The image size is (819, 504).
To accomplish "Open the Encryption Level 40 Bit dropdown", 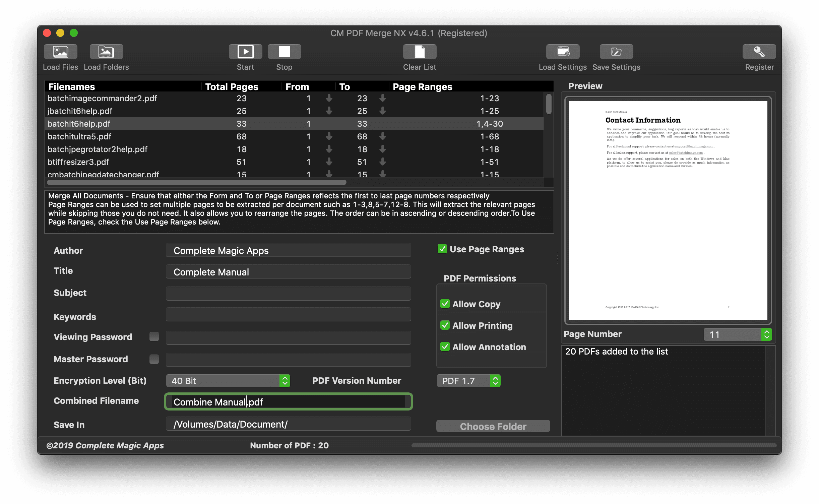I will 228,381.
